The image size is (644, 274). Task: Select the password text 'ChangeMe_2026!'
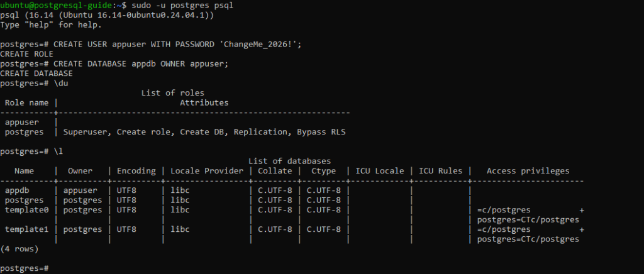coord(258,44)
